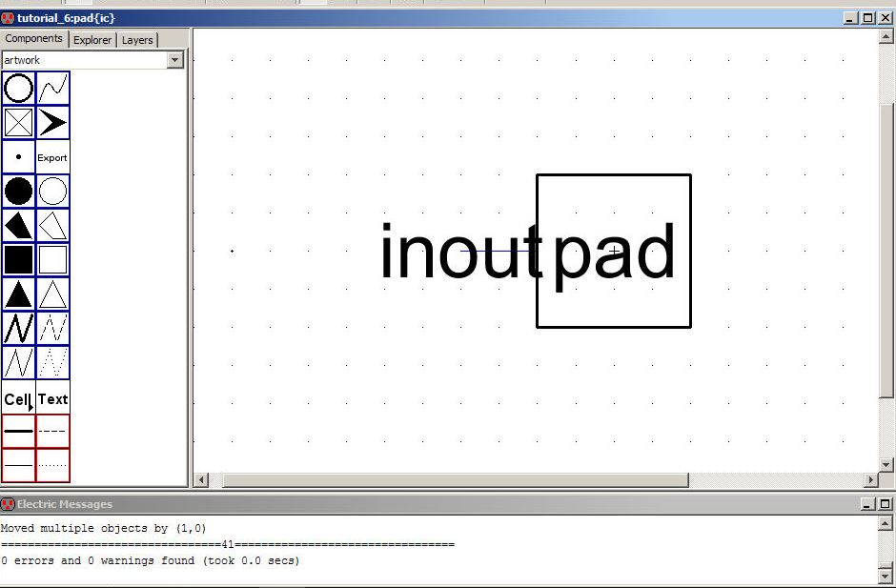
Task: Open the Layers tab
Action: pyautogui.click(x=137, y=40)
